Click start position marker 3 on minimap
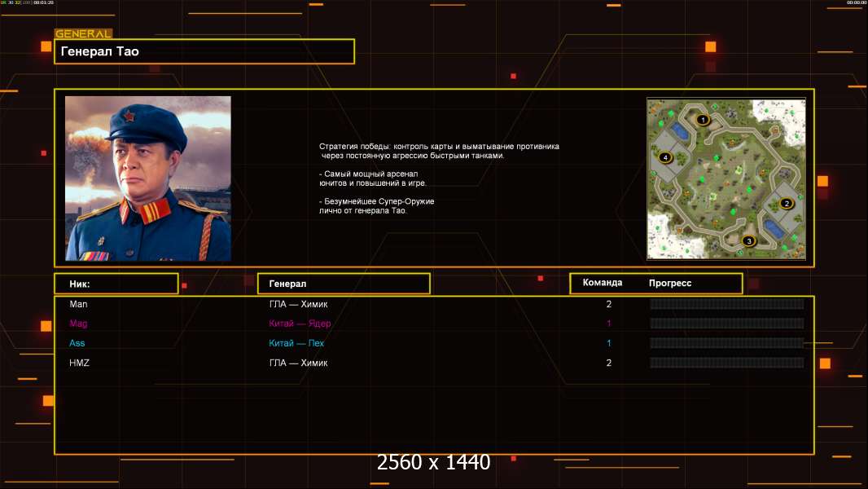Screen dimensions: 868x489 click(x=748, y=241)
